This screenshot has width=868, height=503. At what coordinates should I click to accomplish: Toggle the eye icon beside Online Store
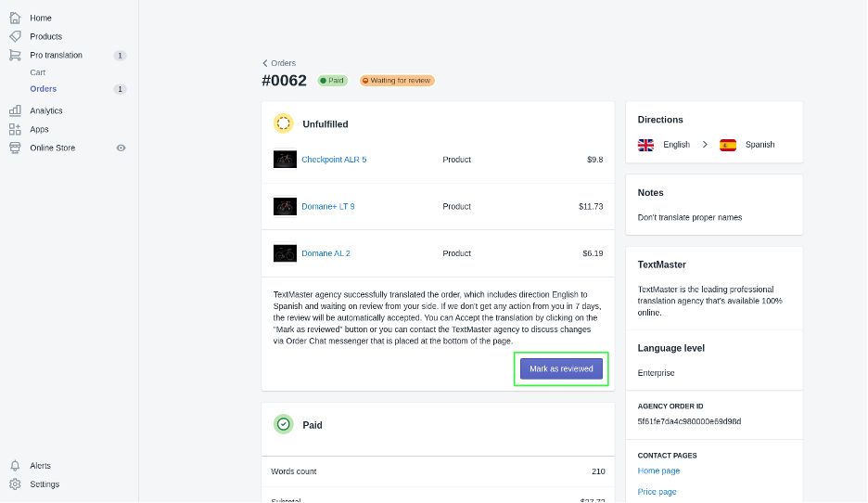tap(121, 148)
